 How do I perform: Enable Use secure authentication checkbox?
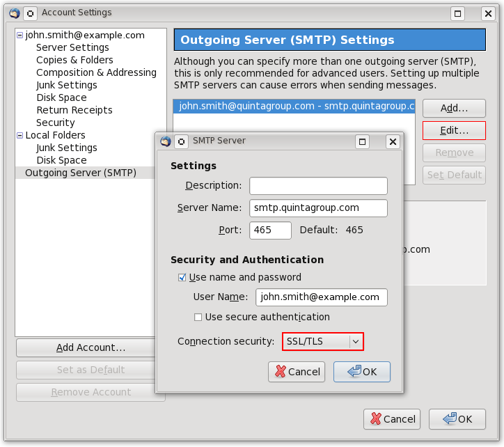(198, 317)
